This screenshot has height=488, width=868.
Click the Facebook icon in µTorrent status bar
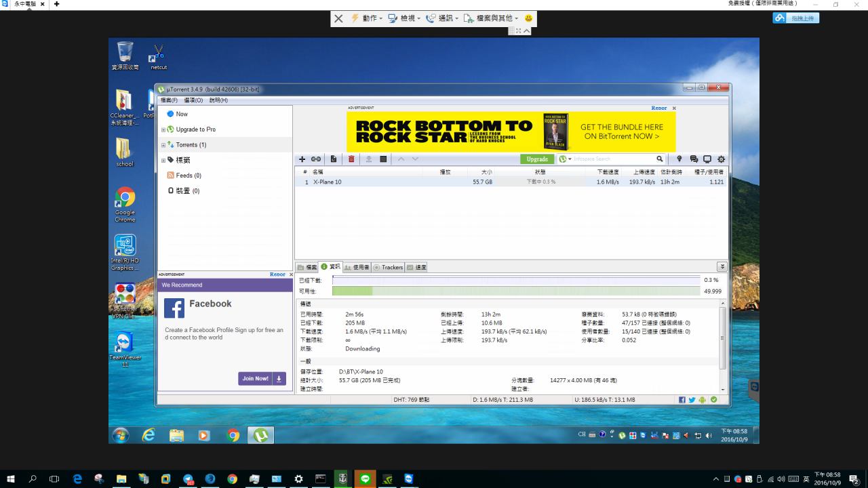[682, 400]
